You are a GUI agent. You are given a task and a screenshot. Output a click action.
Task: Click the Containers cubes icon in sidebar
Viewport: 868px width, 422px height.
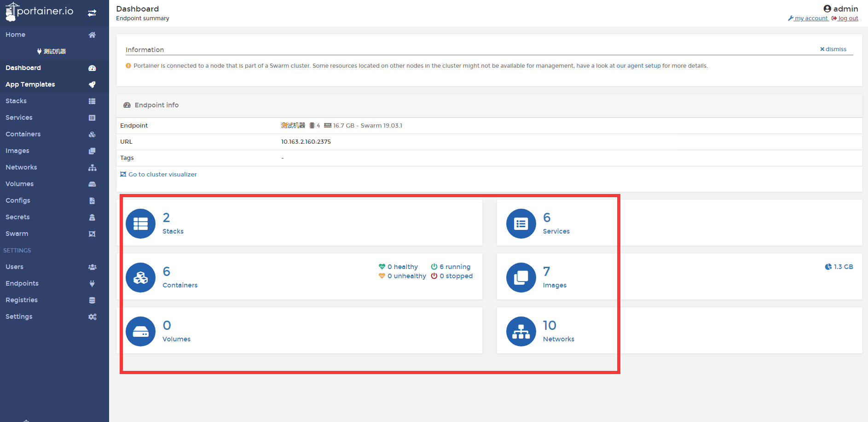[x=92, y=135]
